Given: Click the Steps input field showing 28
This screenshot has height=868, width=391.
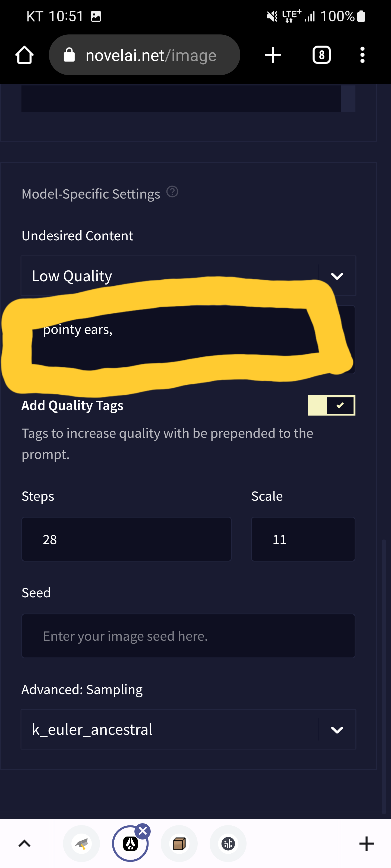Looking at the screenshot, I should 126,539.
